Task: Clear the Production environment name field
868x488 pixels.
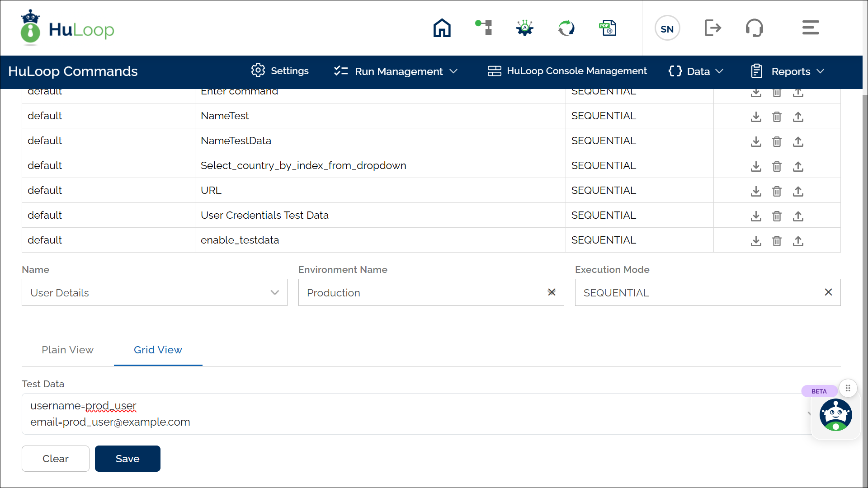Action: 552,292
